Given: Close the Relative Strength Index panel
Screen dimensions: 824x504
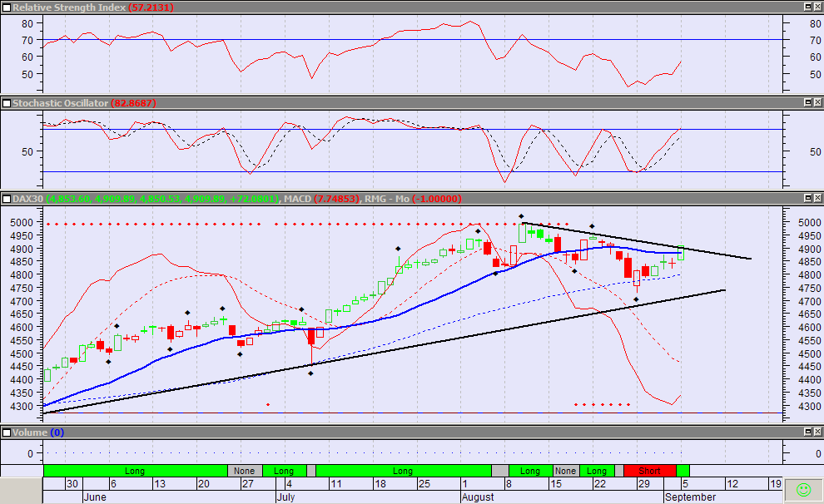Looking at the screenshot, I should [x=817, y=7].
